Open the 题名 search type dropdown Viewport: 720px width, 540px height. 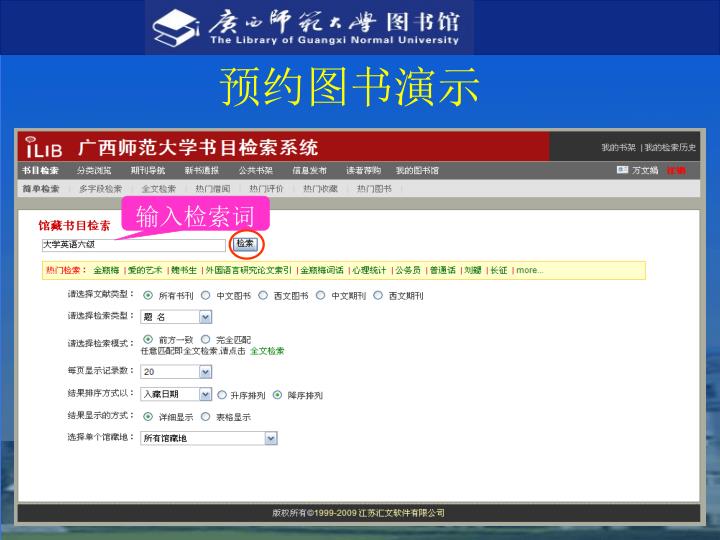click(x=176, y=317)
